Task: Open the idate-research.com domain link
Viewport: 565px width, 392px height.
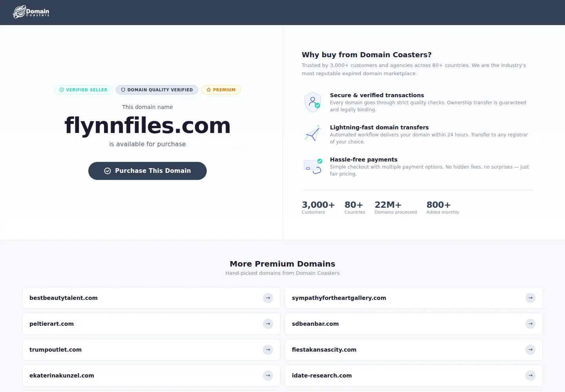Action: coord(414,376)
